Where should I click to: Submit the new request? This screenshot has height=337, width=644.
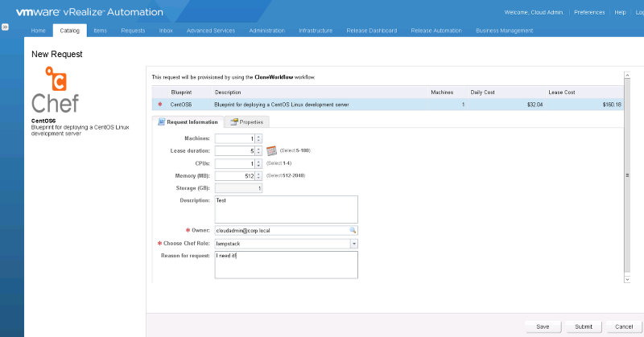point(583,327)
